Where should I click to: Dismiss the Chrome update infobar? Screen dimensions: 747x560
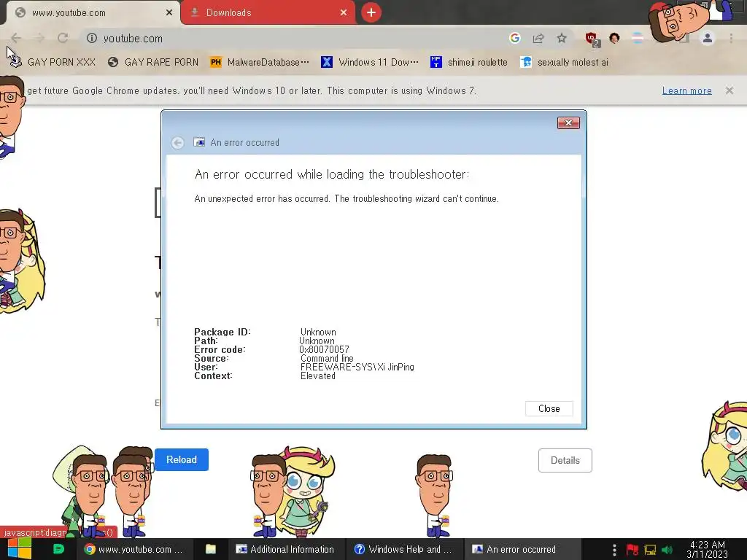pyautogui.click(x=729, y=90)
